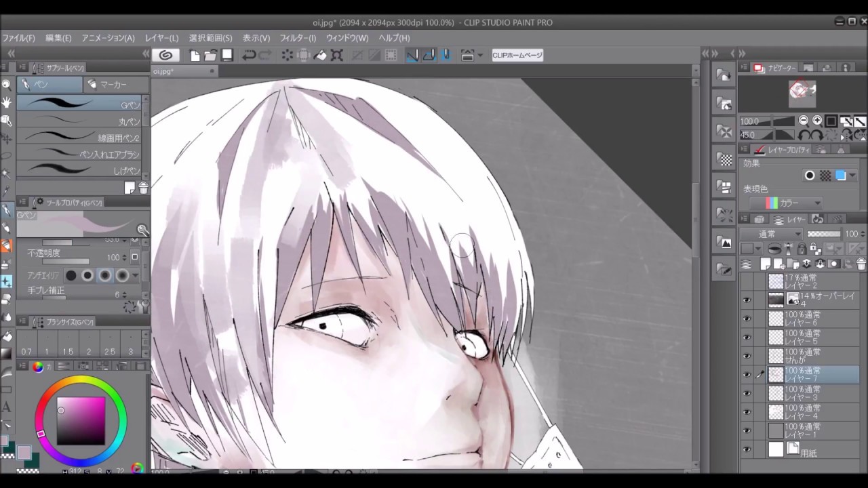Open the 表現色 カラー dropdown
This screenshot has height=488, width=868.
[x=786, y=203]
